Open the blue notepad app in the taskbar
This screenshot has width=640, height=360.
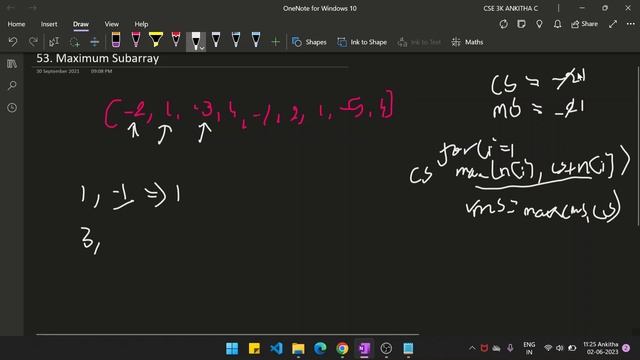pos(408,349)
